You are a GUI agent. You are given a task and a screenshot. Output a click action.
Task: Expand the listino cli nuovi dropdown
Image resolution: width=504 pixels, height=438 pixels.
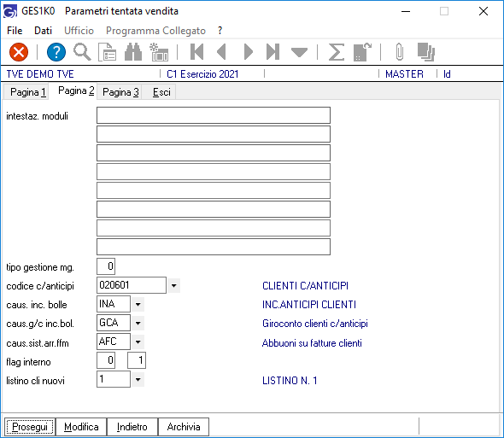(x=138, y=379)
